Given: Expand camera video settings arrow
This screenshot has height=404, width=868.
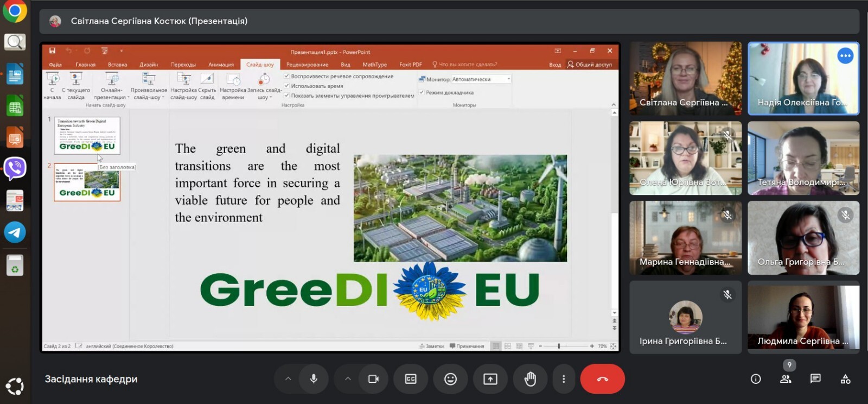Looking at the screenshot, I should tap(348, 379).
